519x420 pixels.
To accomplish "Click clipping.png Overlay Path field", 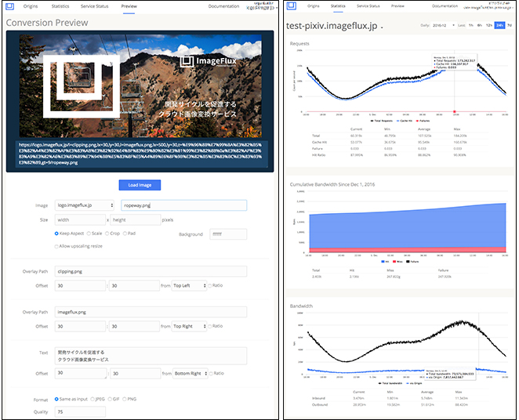I will point(151,272).
